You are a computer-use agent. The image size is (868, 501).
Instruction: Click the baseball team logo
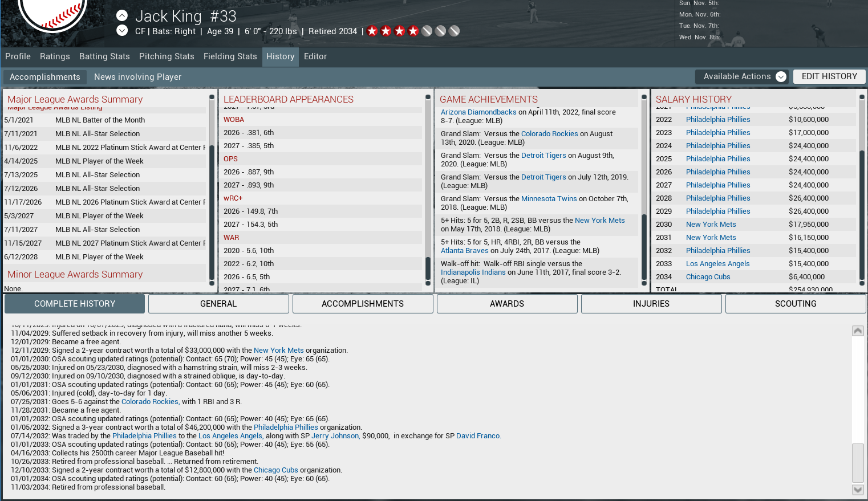coord(52,15)
